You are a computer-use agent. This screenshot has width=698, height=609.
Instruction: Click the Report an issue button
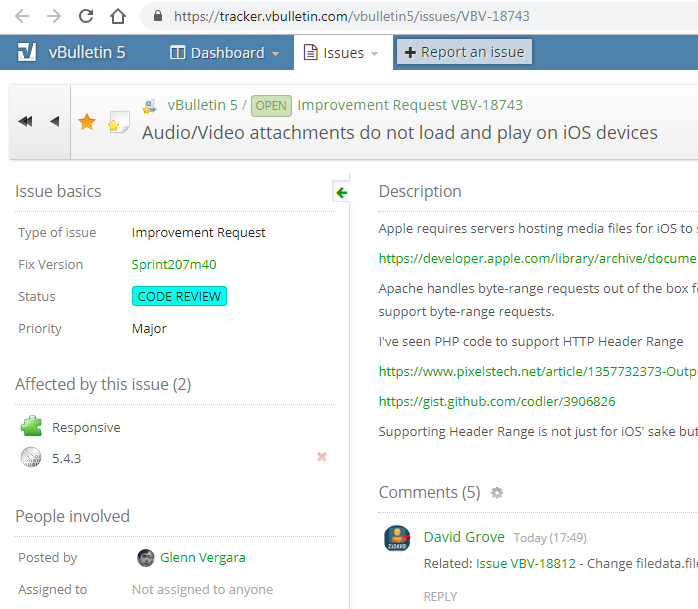(464, 52)
